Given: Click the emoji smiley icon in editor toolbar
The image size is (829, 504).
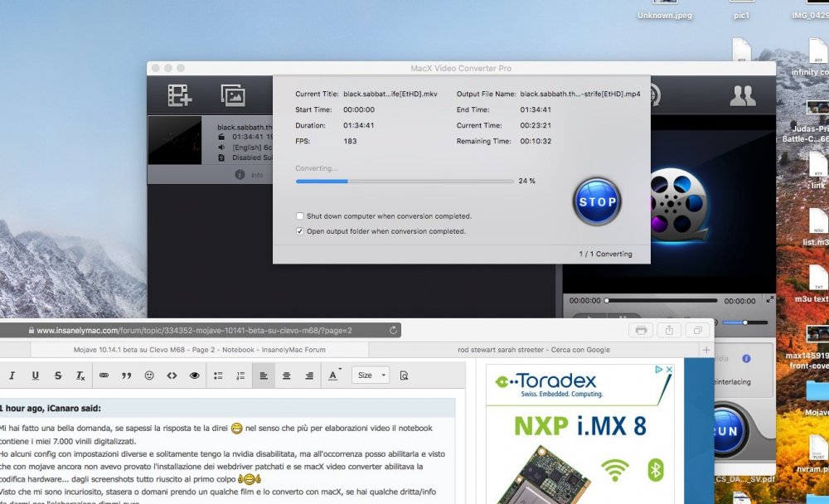Looking at the screenshot, I should click(x=149, y=376).
